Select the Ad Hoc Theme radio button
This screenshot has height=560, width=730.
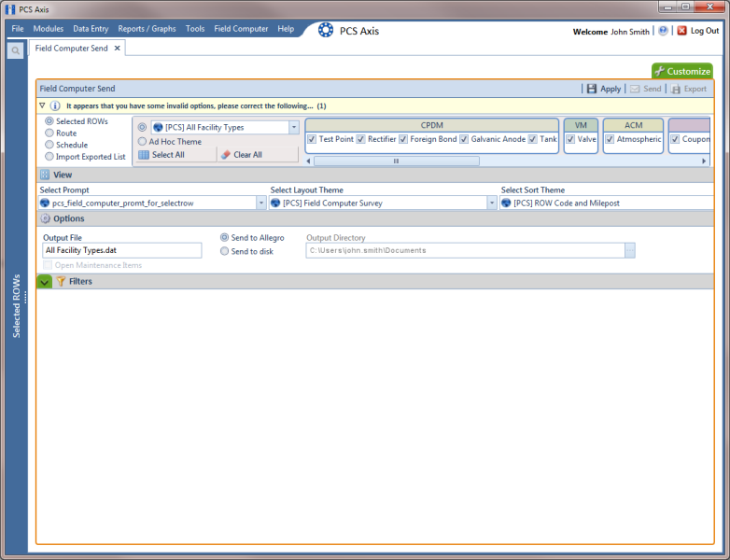point(142,141)
